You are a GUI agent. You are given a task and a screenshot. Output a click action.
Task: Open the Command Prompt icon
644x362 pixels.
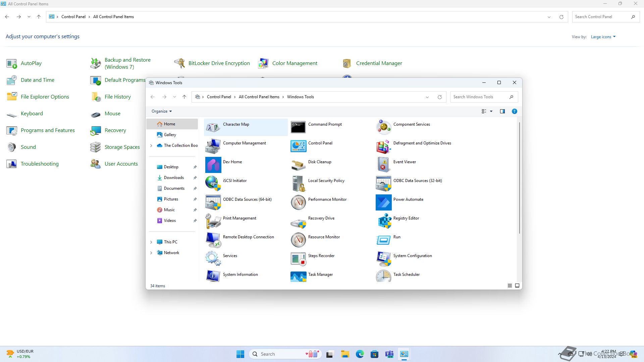coord(298,127)
